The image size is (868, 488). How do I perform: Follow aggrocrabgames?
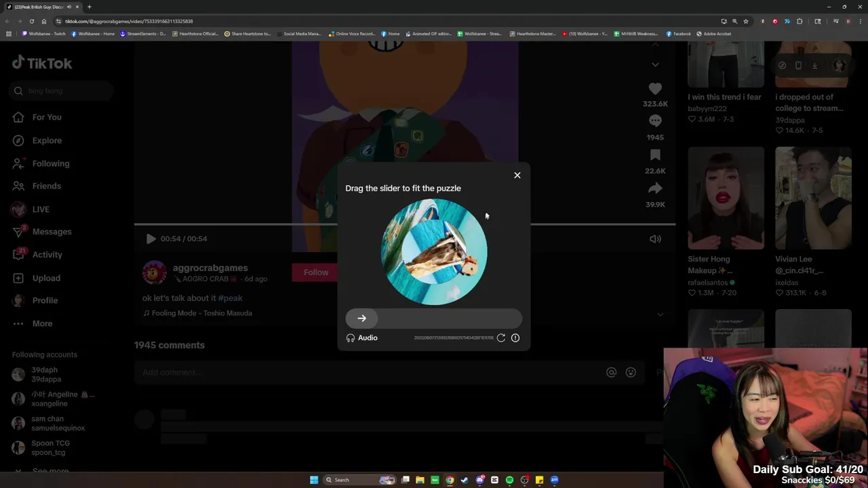[315, 272]
